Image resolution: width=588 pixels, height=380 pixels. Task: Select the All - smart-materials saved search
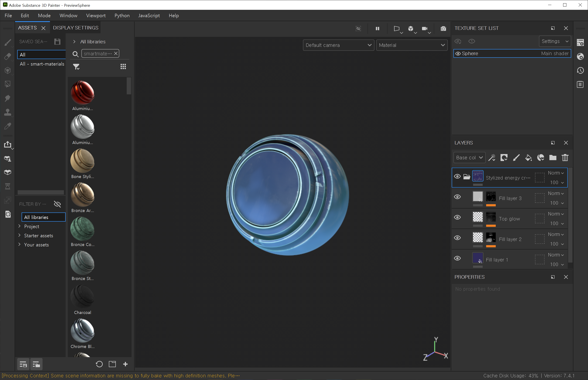(x=42, y=64)
